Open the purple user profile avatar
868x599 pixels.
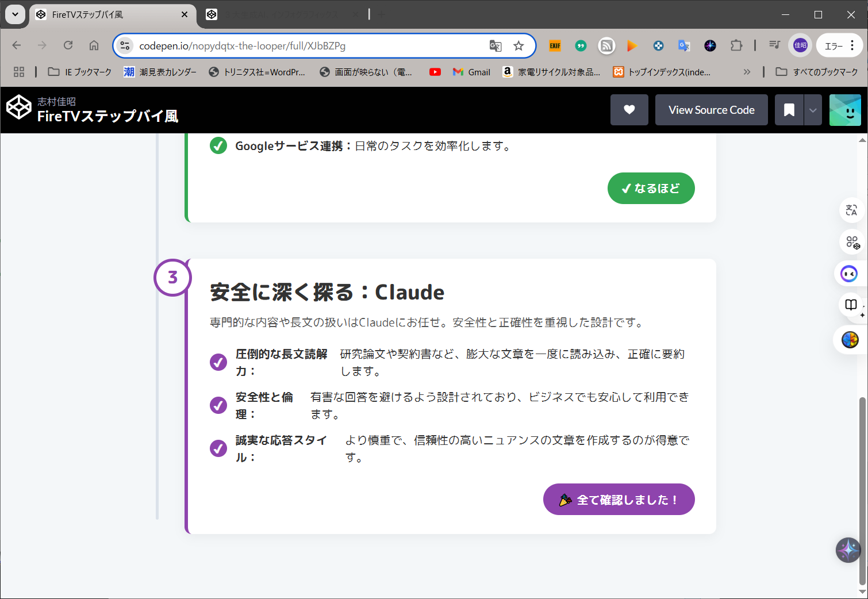[x=800, y=45]
